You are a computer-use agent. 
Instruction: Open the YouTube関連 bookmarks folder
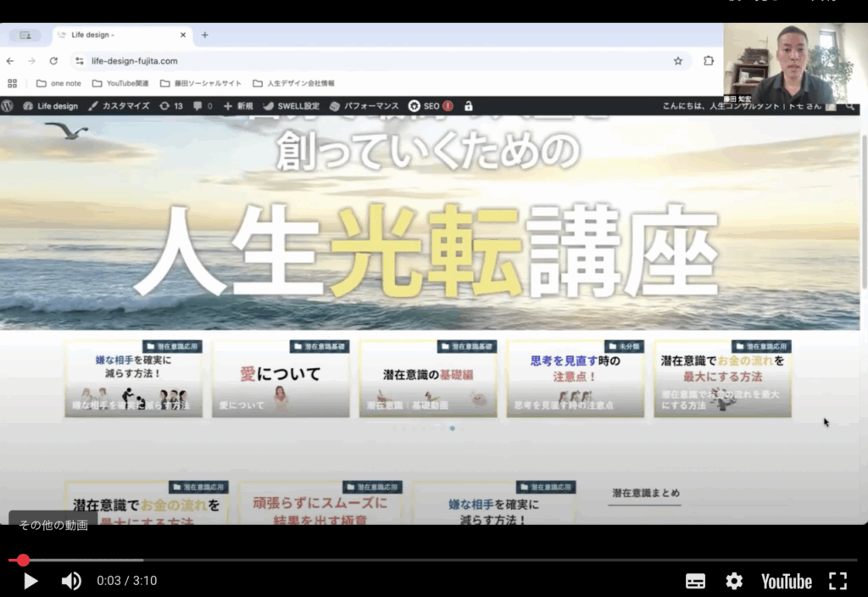(x=120, y=83)
